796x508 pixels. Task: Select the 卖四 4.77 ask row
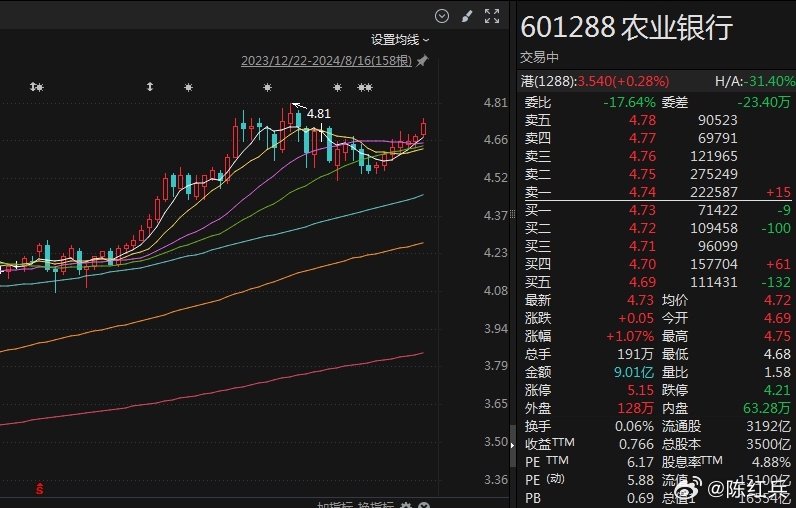656,138
